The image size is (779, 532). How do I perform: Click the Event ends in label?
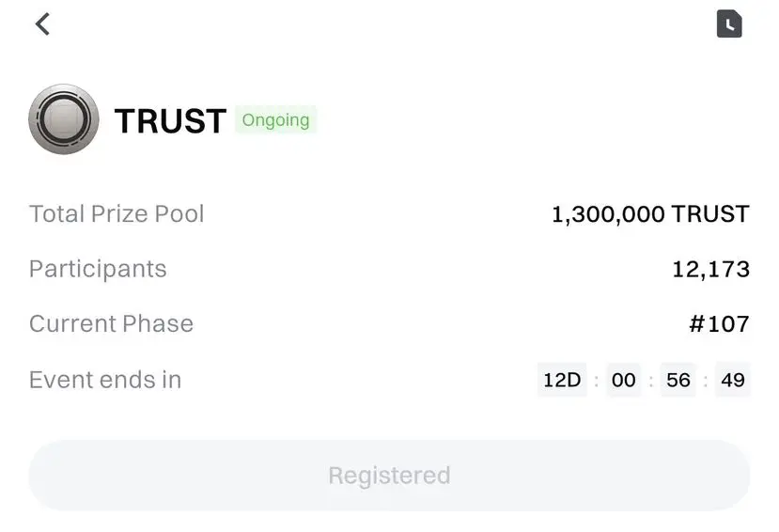[105, 380]
